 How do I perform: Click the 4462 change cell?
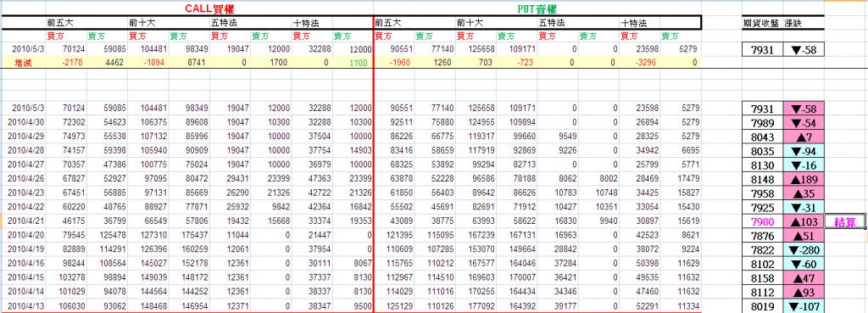point(107,63)
